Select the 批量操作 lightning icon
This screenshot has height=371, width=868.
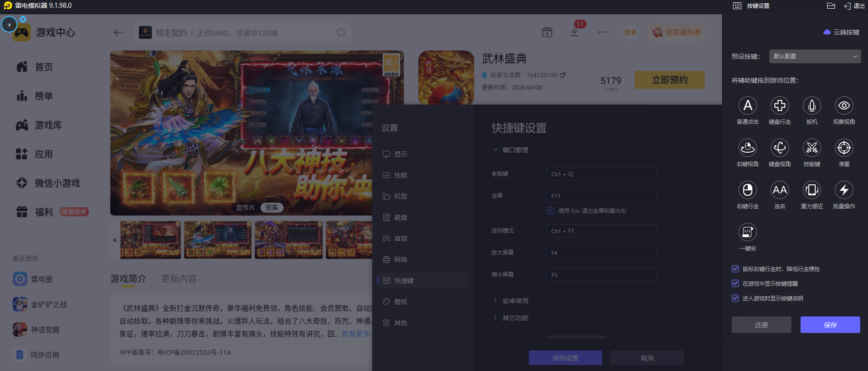(x=844, y=190)
